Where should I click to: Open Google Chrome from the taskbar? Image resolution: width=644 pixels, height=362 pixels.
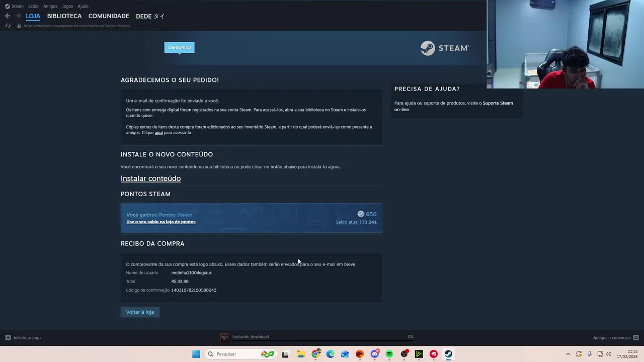point(315,354)
